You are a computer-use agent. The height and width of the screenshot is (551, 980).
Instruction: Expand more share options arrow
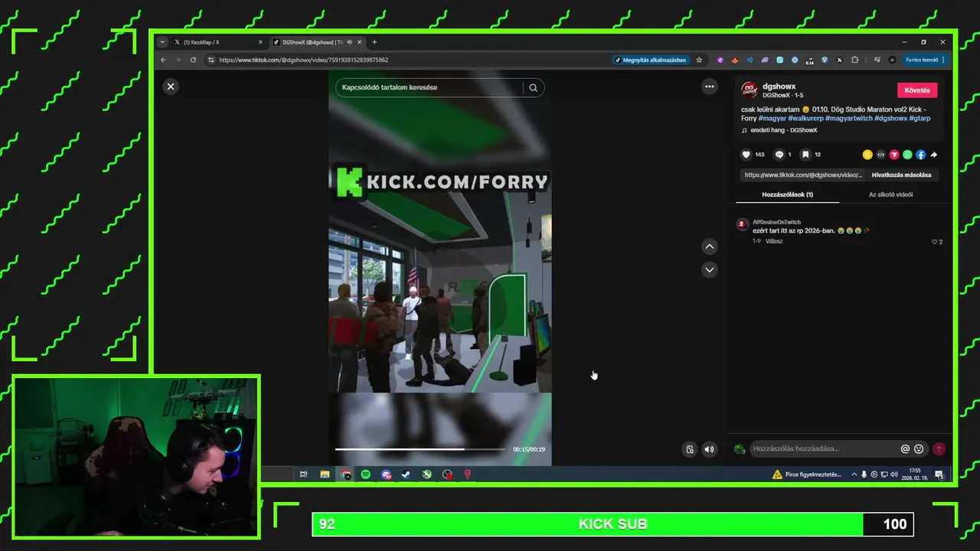point(934,155)
